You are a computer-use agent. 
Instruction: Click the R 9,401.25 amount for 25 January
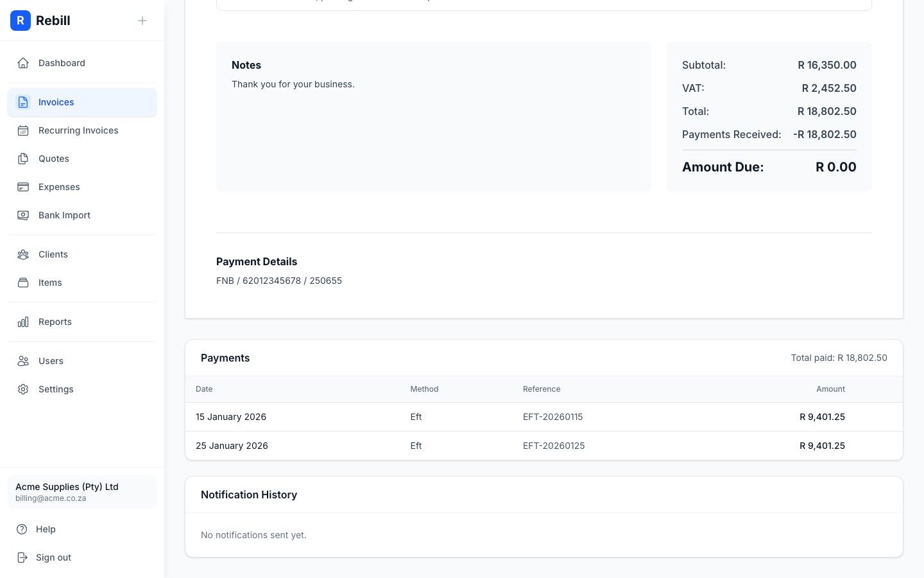(x=822, y=446)
